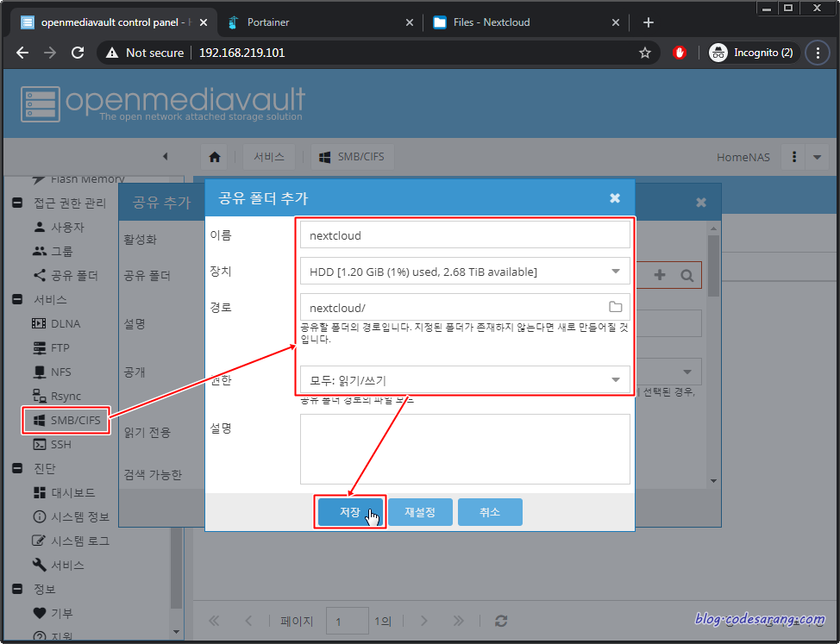Open FTP service in sidebar
Screen dimensions: 840x644
tap(52, 347)
